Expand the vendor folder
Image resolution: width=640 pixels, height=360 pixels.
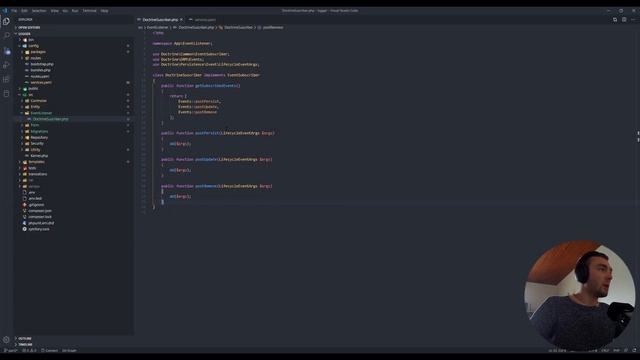point(34,187)
